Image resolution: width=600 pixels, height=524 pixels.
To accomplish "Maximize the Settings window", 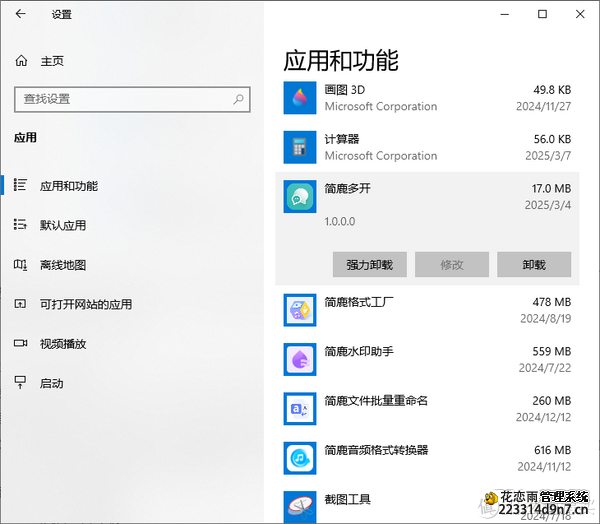I will (x=542, y=14).
